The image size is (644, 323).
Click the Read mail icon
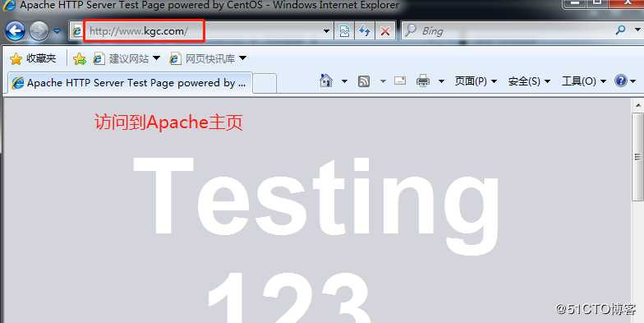click(400, 81)
